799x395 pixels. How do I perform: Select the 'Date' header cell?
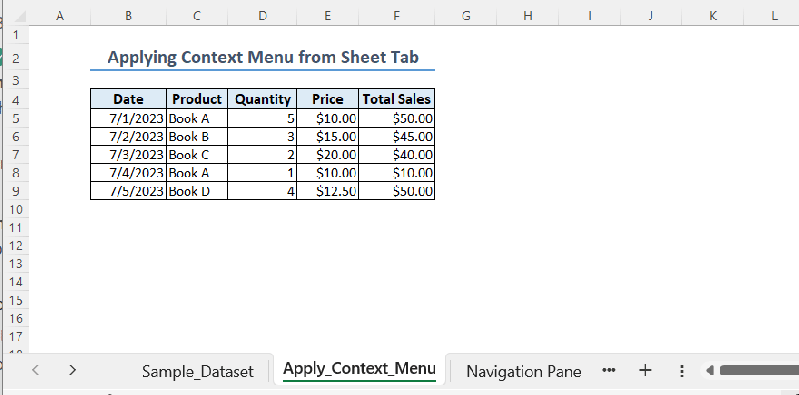128,99
